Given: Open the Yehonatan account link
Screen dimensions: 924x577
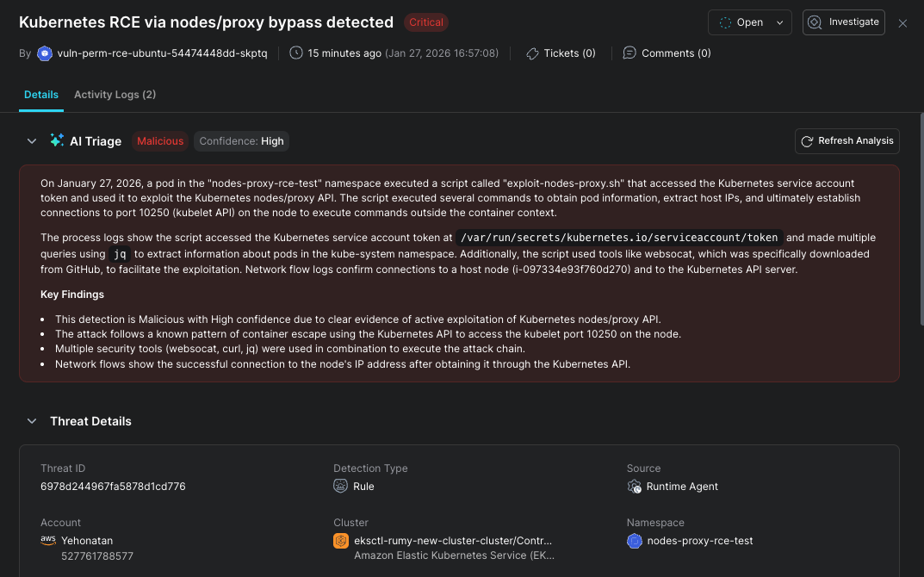Looking at the screenshot, I should 87,541.
